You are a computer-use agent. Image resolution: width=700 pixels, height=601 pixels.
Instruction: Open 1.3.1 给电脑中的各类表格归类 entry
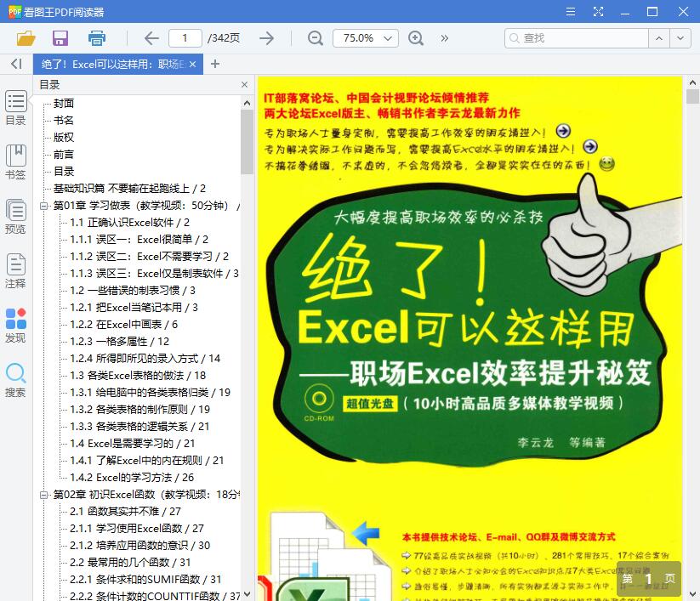point(150,393)
